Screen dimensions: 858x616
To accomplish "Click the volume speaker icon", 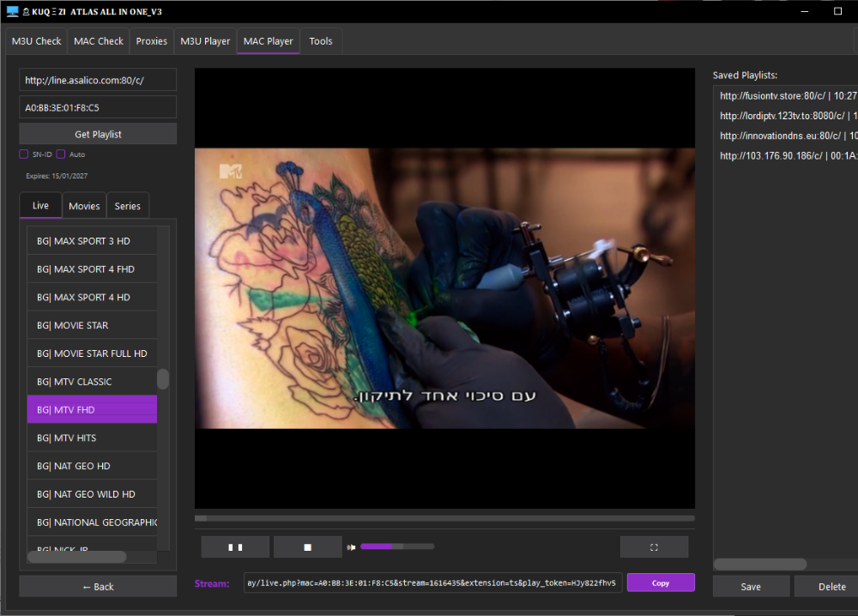I will tap(351, 547).
